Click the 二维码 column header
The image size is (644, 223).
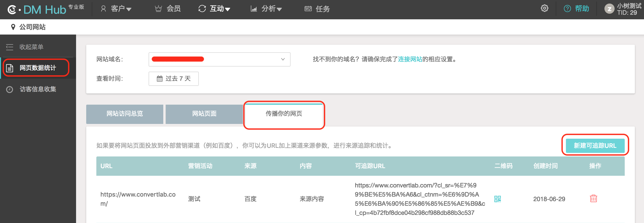tap(503, 166)
